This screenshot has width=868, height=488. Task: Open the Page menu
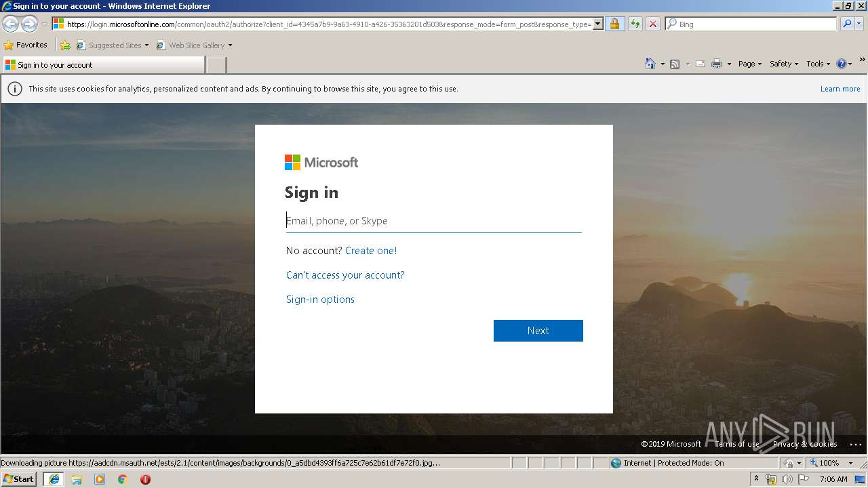point(750,64)
